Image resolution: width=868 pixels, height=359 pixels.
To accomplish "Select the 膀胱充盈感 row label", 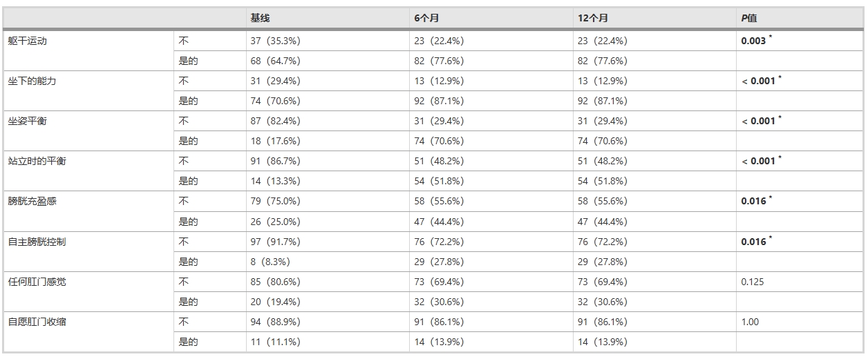I will pyautogui.click(x=32, y=201).
